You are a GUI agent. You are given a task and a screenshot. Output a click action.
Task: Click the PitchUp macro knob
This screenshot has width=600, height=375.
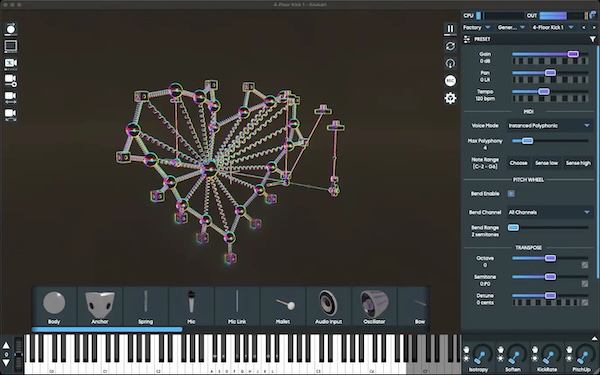point(584,354)
